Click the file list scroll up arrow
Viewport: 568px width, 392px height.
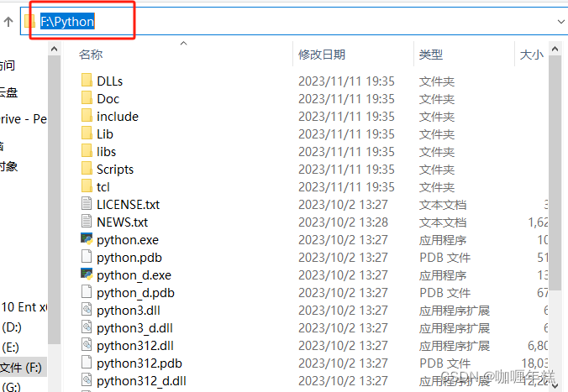click(555, 49)
